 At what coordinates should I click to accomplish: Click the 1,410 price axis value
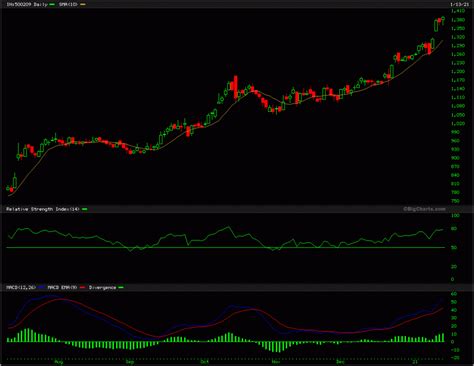pos(458,11)
